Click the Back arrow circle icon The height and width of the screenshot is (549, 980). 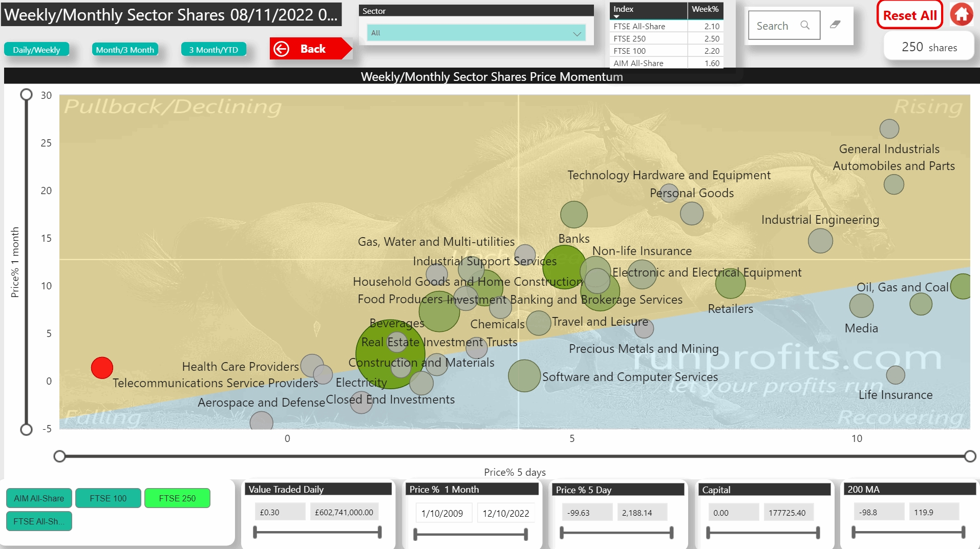pyautogui.click(x=282, y=49)
